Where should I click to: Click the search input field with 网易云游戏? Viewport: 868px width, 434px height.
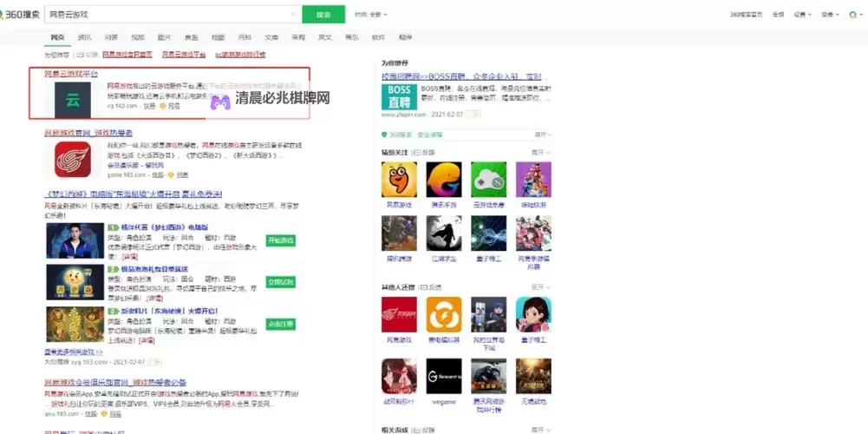173,15
